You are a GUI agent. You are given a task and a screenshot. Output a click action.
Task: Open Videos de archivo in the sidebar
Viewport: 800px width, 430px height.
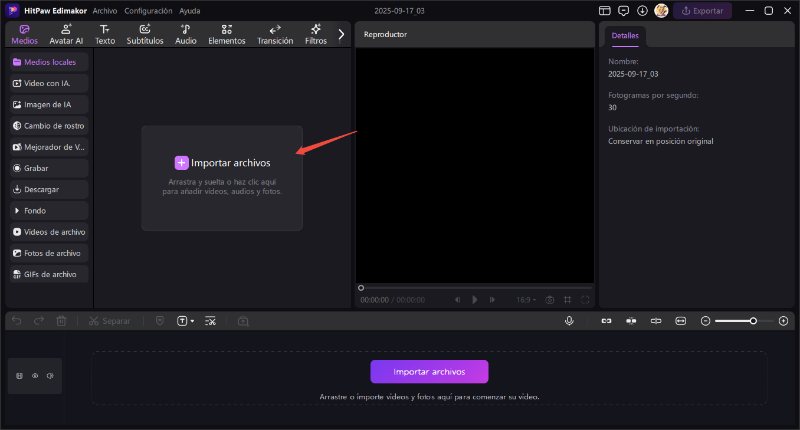click(x=49, y=232)
